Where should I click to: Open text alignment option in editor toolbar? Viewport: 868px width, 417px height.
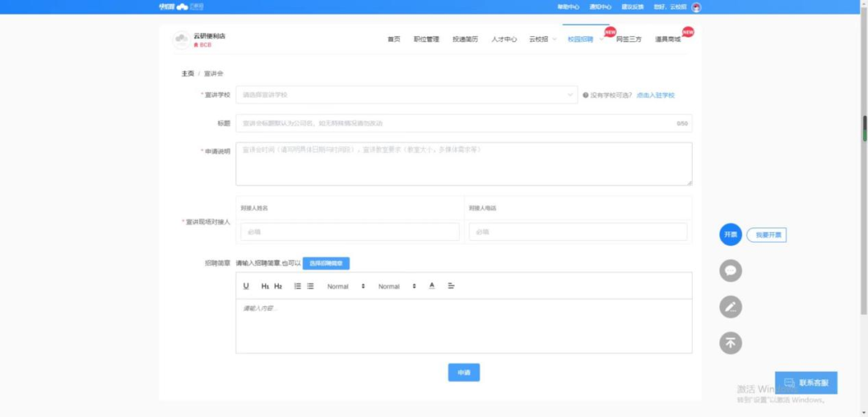click(x=451, y=286)
